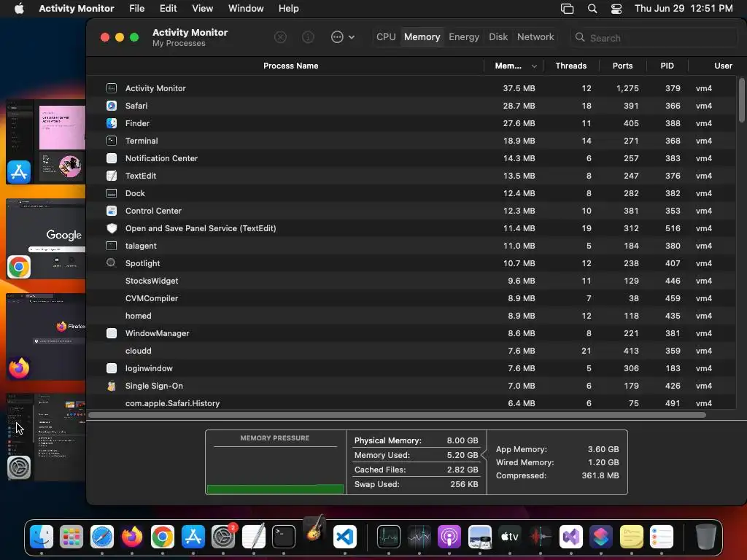
Task: Click the vertical scrollbar of process list
Action: 741,100
